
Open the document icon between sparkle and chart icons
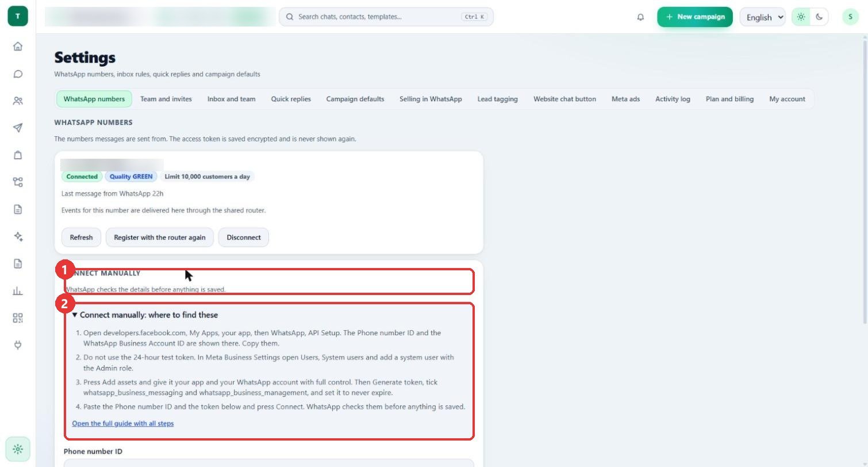click(18, 263)
